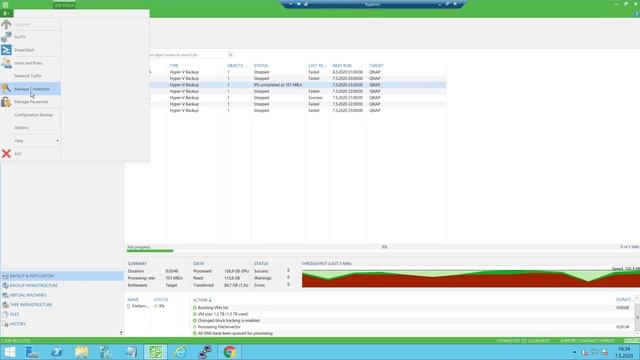Switch to the Job Tools ribbon tab
640x360 pixels.
pyautogui.click(x=64, y=5)
